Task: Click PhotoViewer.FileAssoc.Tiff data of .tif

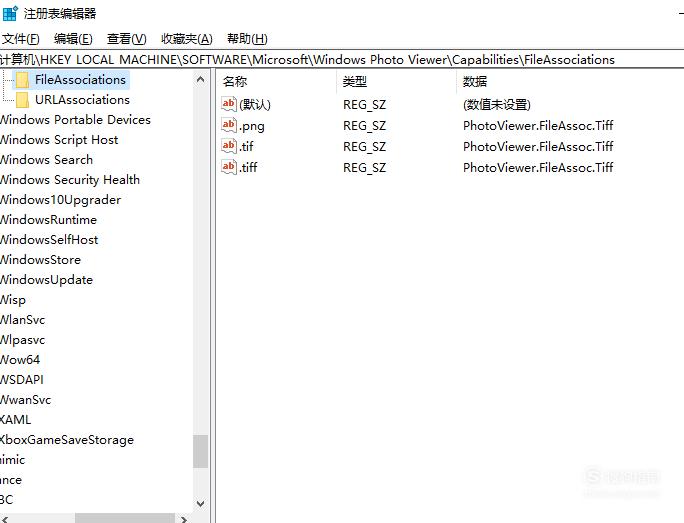Action: (538, 147)
